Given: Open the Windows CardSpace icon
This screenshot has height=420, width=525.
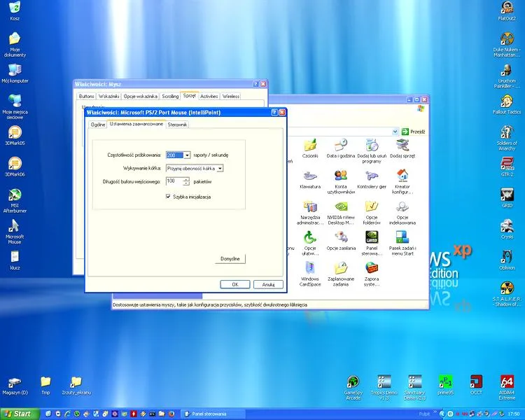Looking at the screenshot, I should 310,274.
